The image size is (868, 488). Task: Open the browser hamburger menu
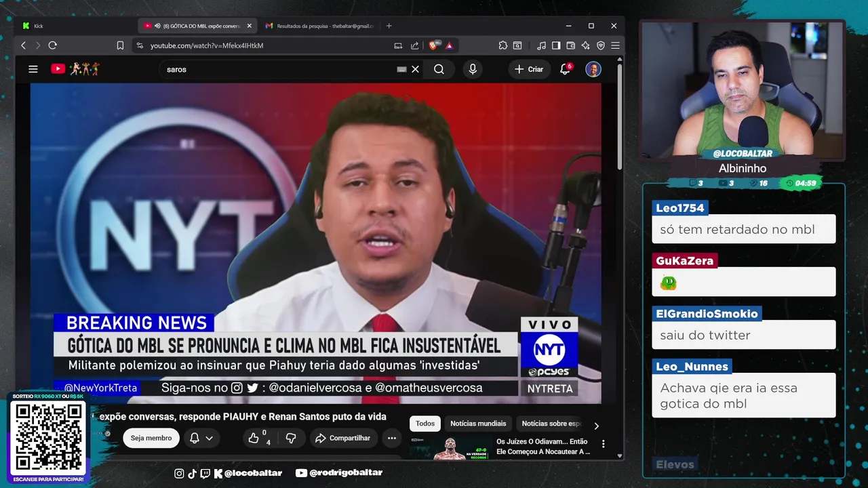tap(615, 45)
